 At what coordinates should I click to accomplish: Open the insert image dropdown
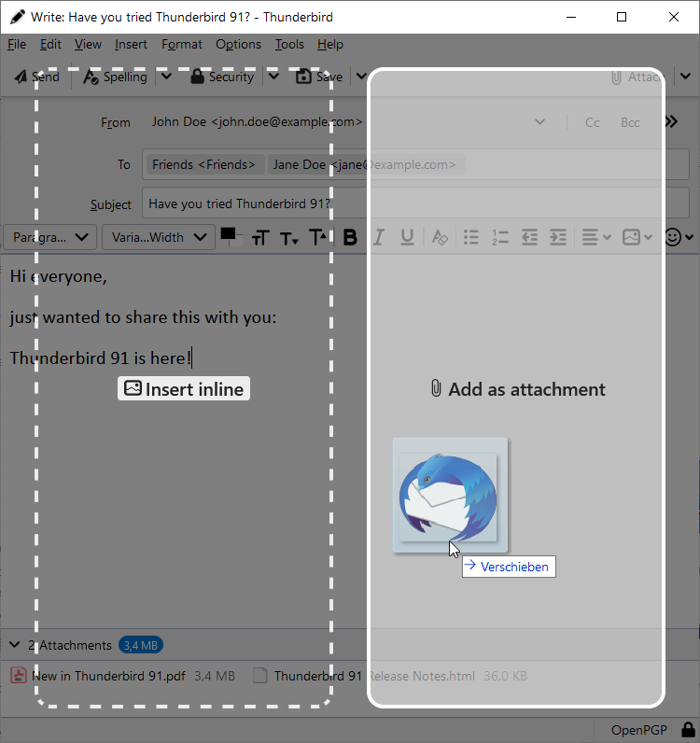(637, 237)
